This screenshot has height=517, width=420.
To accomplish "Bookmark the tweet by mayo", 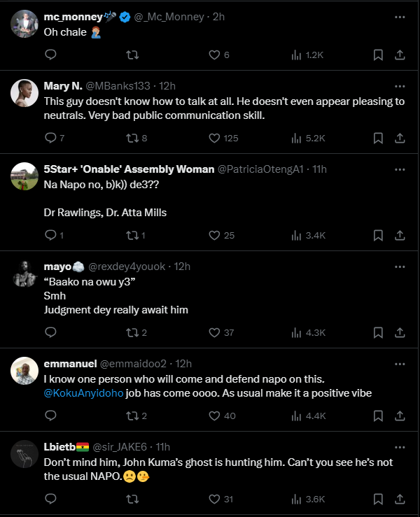I will [x=377, y=332].
